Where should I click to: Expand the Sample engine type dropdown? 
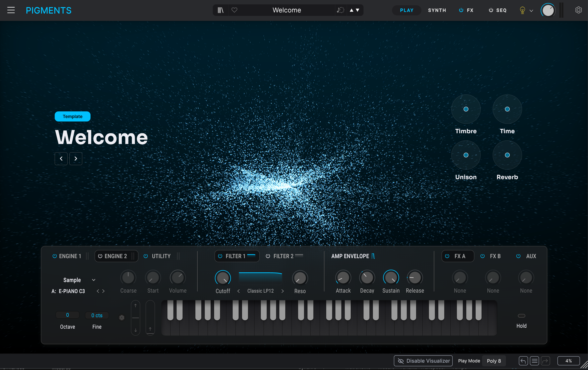[94, 280]
